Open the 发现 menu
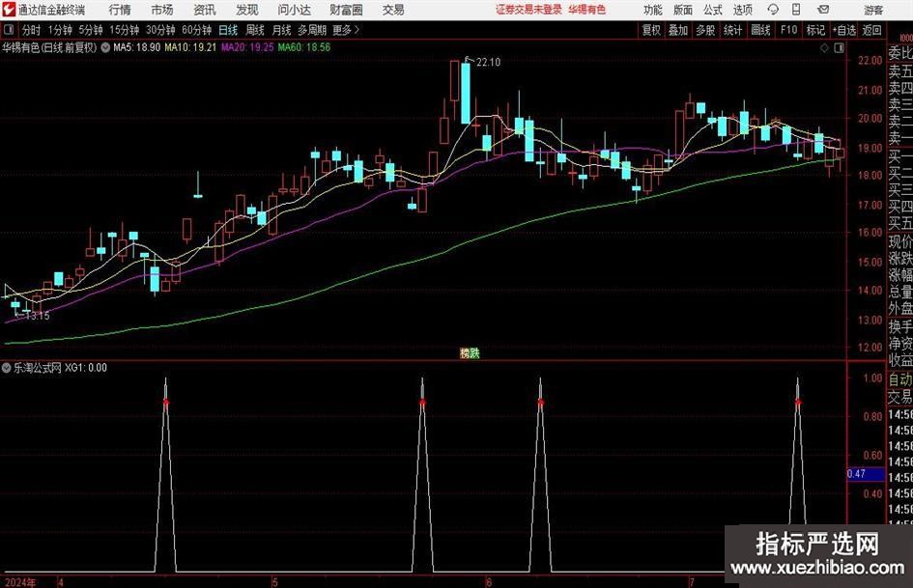913x588 pixels. [247, 10]
